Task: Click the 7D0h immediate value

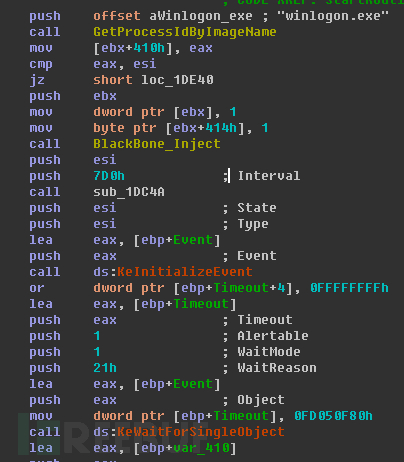Action: pyautogui.click(x=109, y=176)
